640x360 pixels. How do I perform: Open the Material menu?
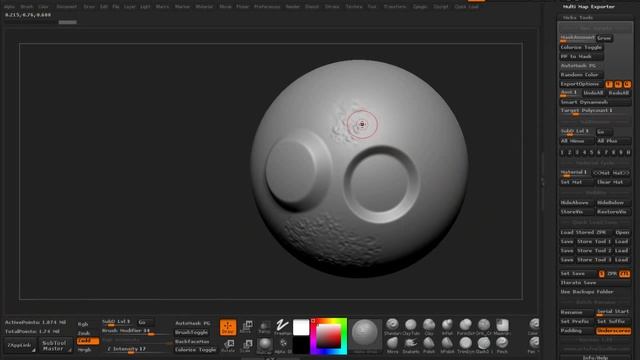pos(204,7)
